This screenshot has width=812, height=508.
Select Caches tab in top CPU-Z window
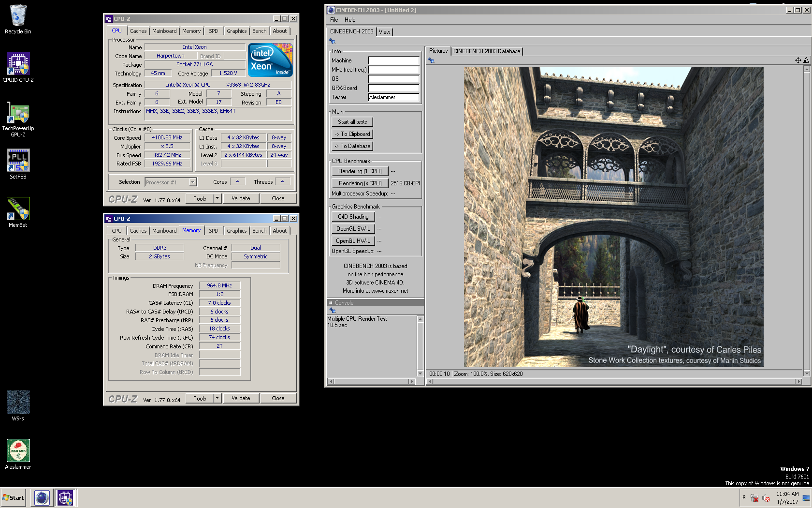click(138, 31)
